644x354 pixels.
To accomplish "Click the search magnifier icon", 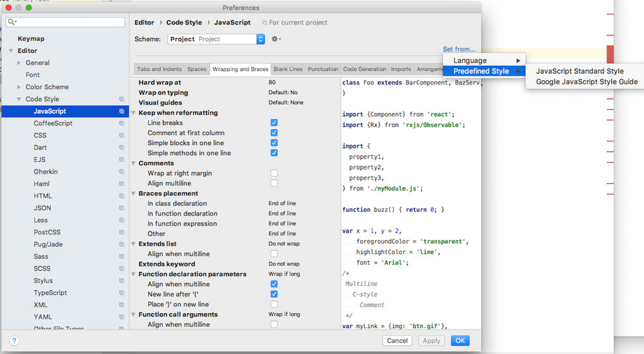I will (12, 22).
